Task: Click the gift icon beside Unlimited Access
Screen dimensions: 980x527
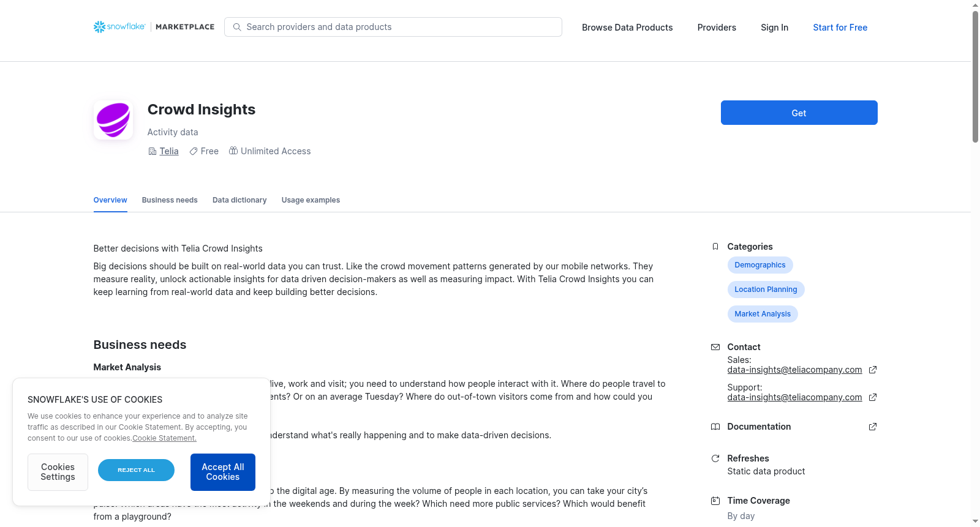Action: coord(233,151)
